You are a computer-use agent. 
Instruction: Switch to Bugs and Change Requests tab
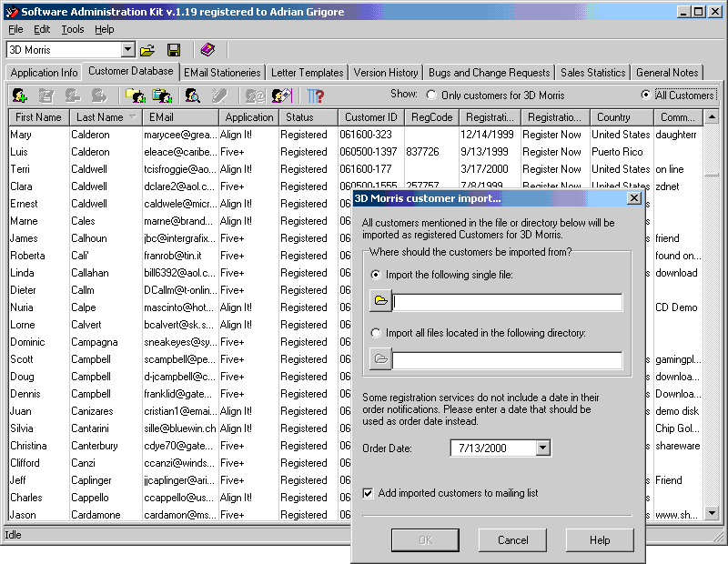489,73
